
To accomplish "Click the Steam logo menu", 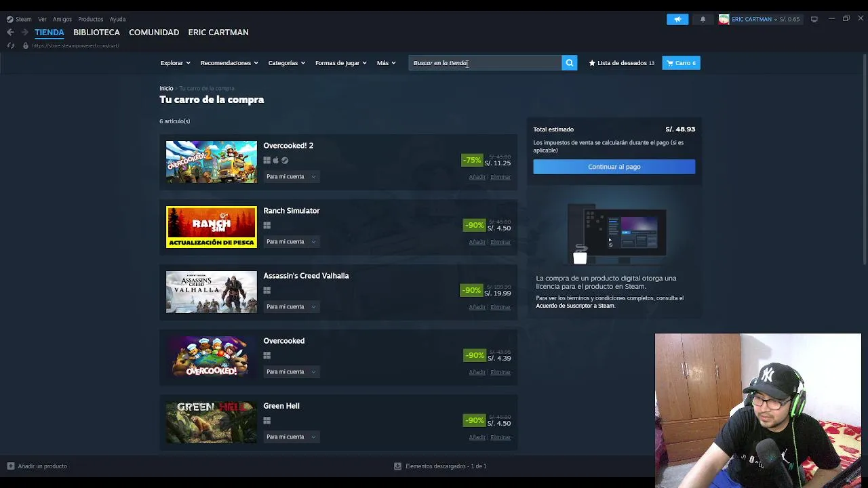I will pos(19,19).
